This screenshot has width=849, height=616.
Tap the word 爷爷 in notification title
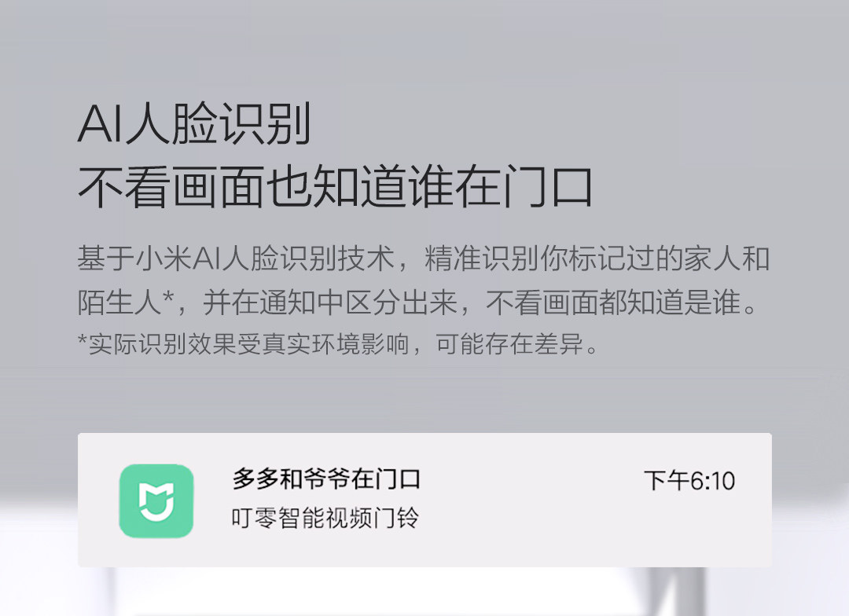point(326,479)
